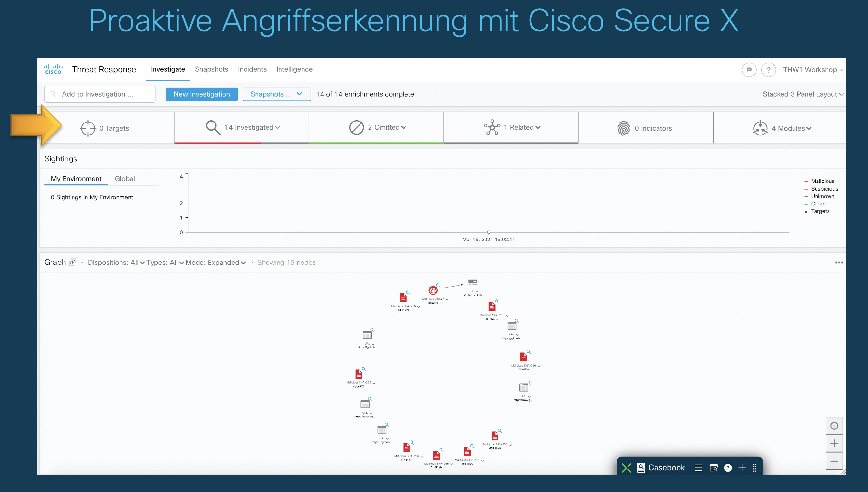Click the New Investigation button
This screenshot has height=492, width=868.
point(201,94)
